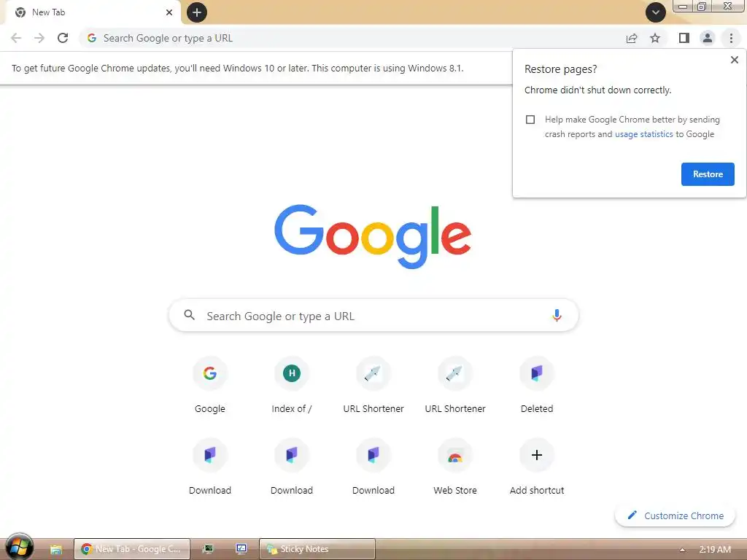The height and width of the screenshot is (560, 747).
Task: Expand the tab search dropdown arrow
Action: (656, 12)
